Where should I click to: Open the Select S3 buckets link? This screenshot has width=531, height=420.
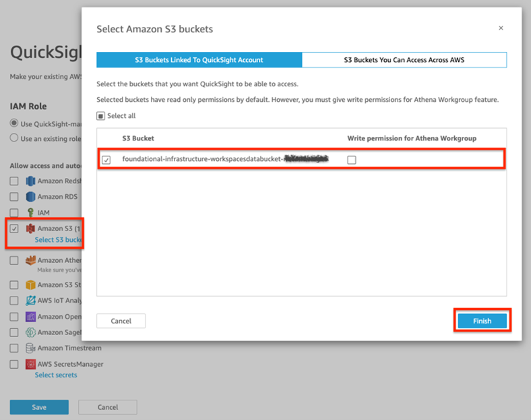click(x=58, y=240)
